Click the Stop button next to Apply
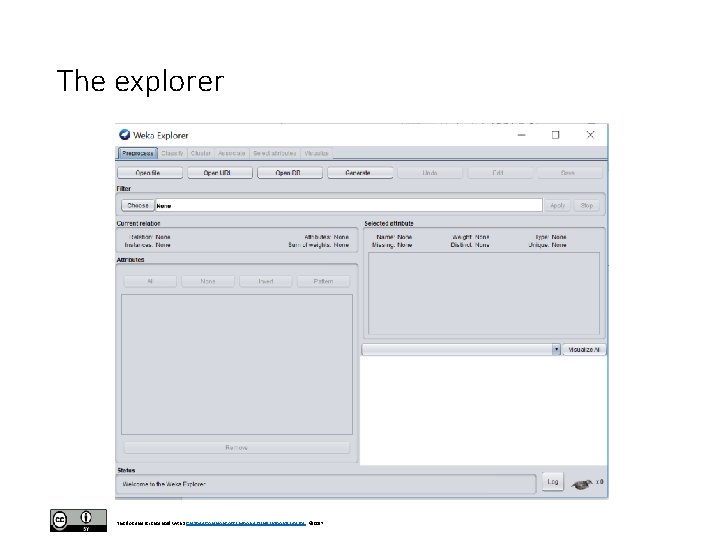The width and height of the screenshot is (720, 540). pos(587,205)
